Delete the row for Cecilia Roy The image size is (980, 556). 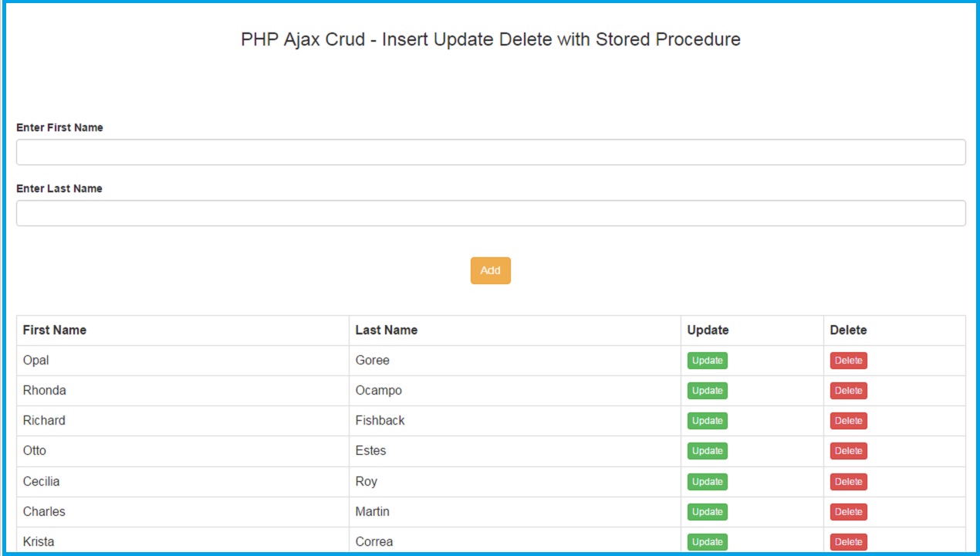[x=848, y=480]
